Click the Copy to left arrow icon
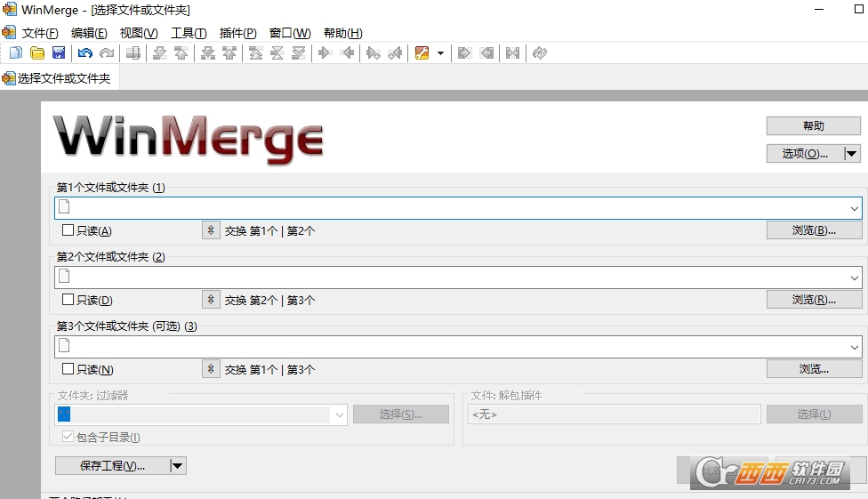The image size is (868, 499). coord(348,53)
